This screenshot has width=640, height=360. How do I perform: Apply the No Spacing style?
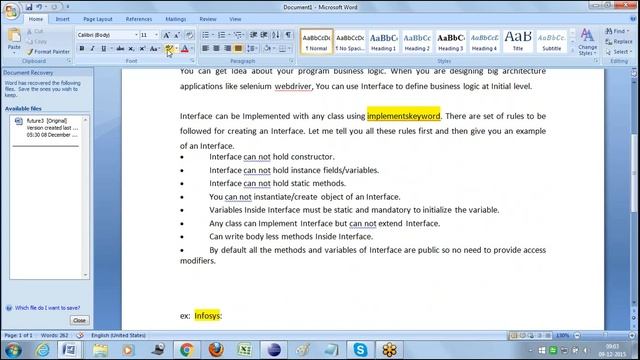pos(350,42)
